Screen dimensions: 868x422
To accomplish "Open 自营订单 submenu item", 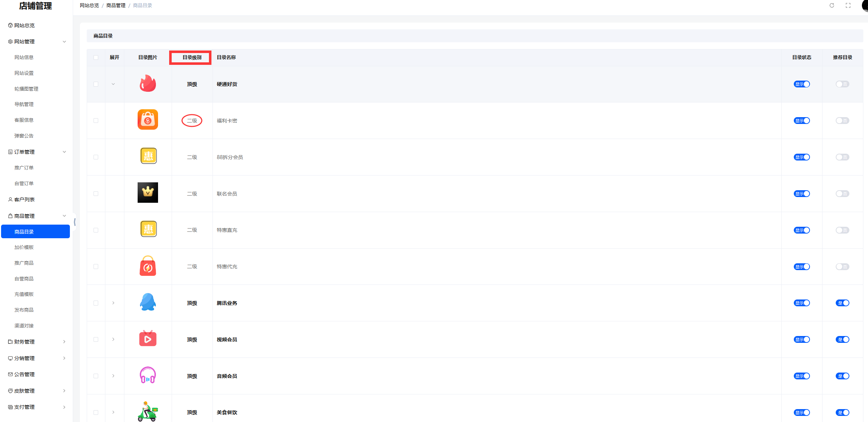I will click(24, 183).
